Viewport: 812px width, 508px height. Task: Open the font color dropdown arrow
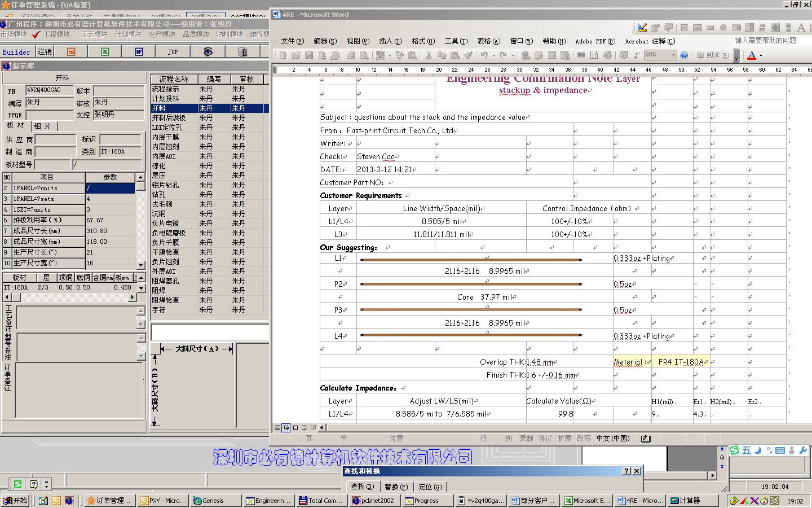761,55
